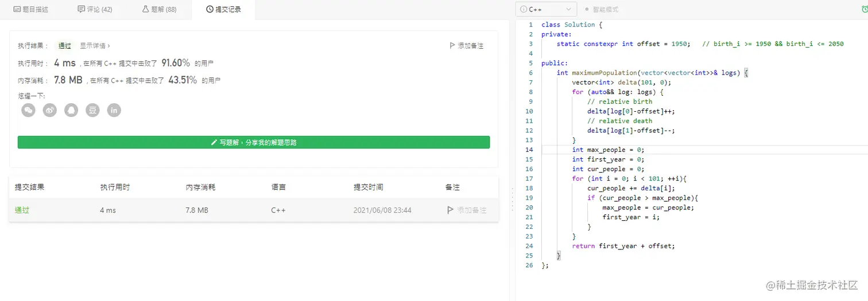This screenshot has width=868, height=301.
Task: Click the 通过 status badge beside 执行结果
Action: 65,46
